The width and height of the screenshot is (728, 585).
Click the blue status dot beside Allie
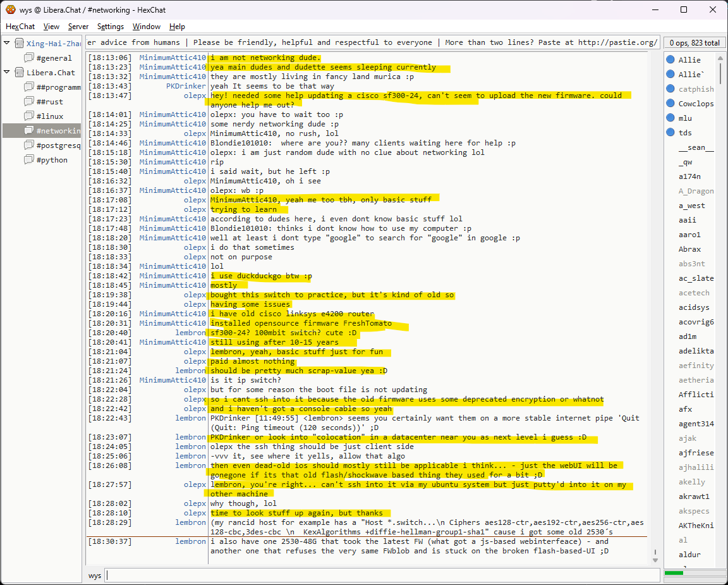(x=670, y=60)
